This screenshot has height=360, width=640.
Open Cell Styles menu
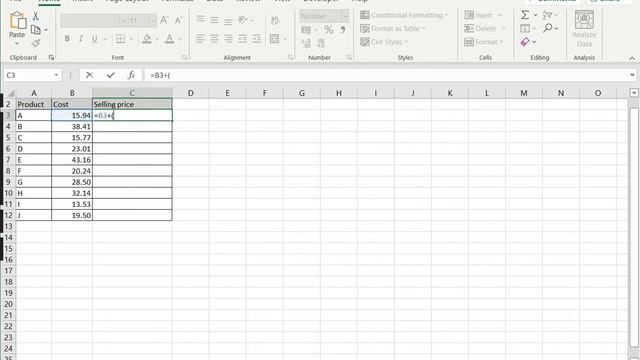pos(384,42)
